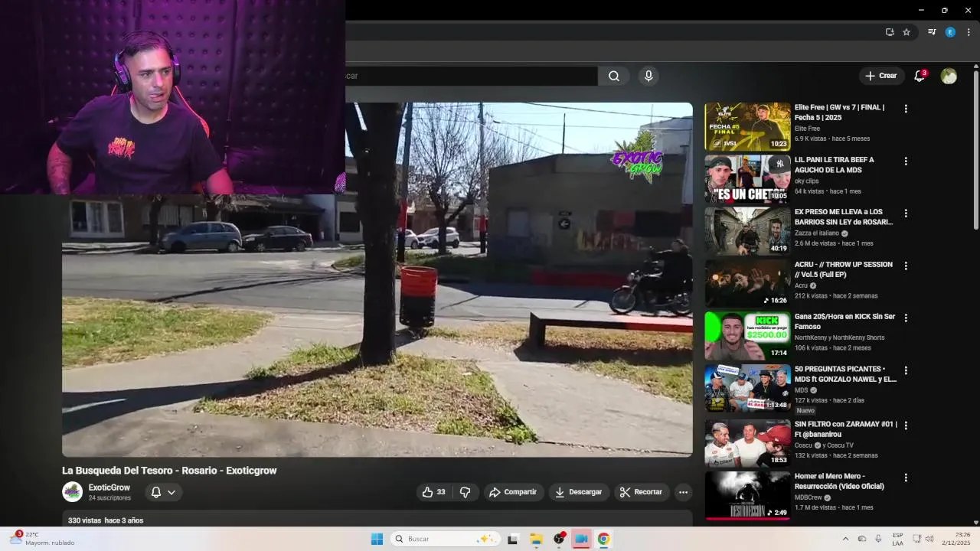
Task: Open Chrome media control icon
Action: click(932, 32)
